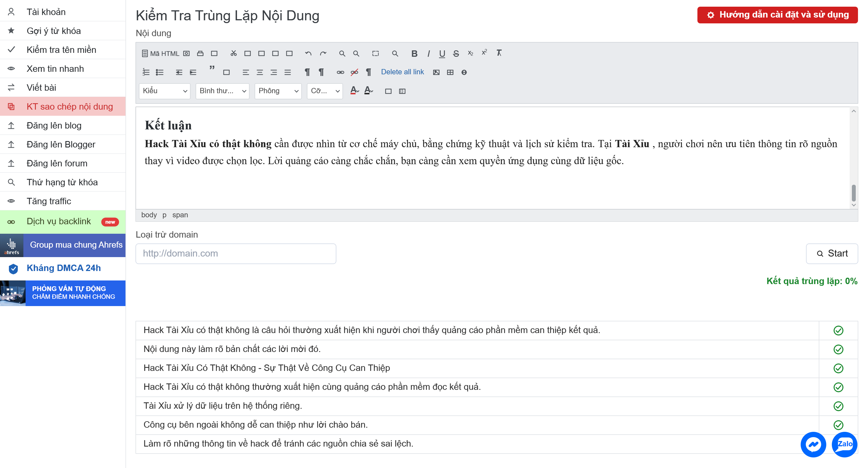
Task: Insert a numbered list
Action: pyautogui.click(x=146, y=72)
